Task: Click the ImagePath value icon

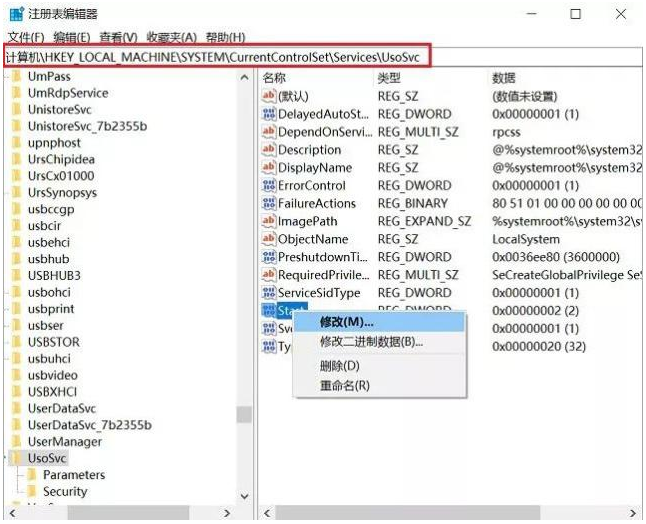Action: pos(268,222)
